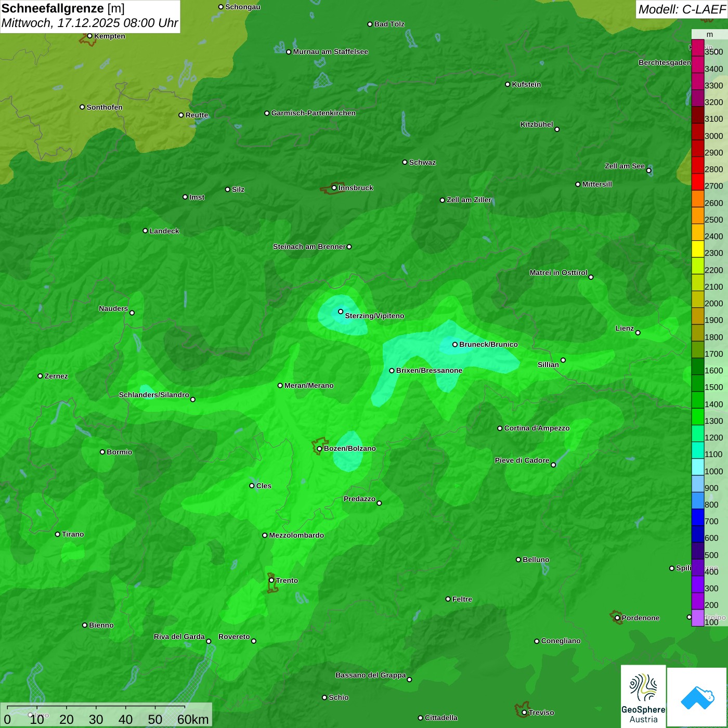The image size is (728, 728).
Task: Click the GeoSphere Austria logo
Action: coord(643,697)
